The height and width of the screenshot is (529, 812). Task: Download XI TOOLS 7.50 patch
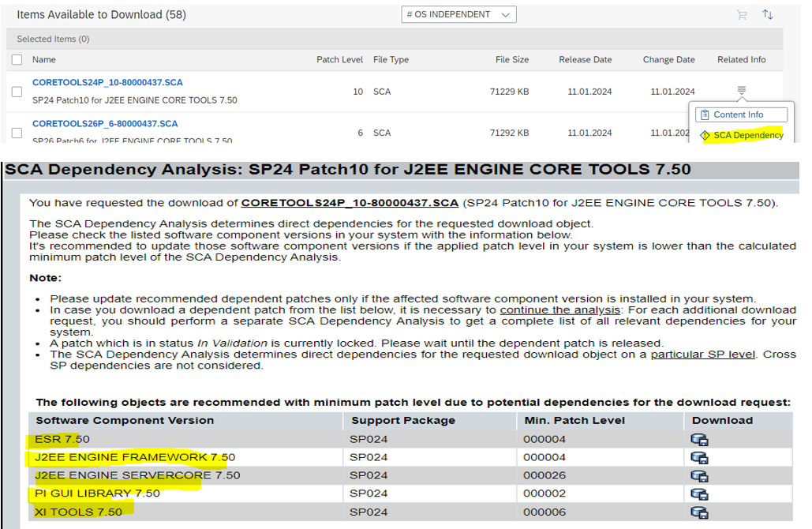point(698,512)
